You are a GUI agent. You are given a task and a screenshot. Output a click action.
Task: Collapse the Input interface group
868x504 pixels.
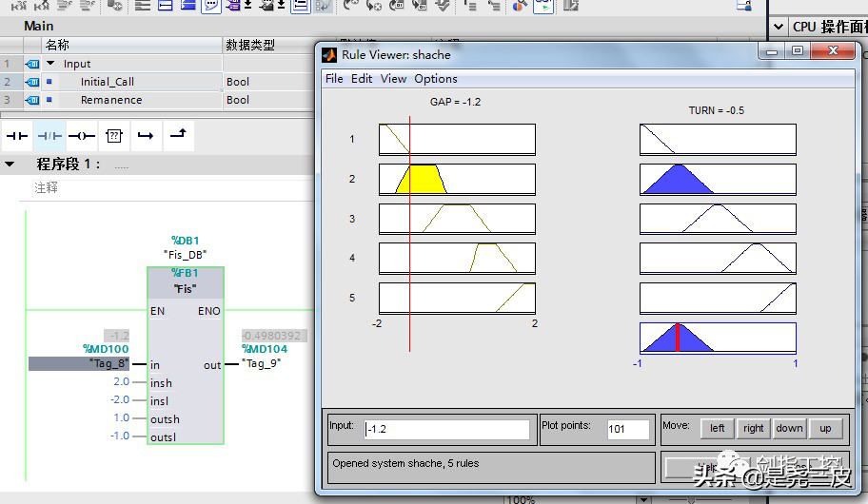click(x=50, y=63)
